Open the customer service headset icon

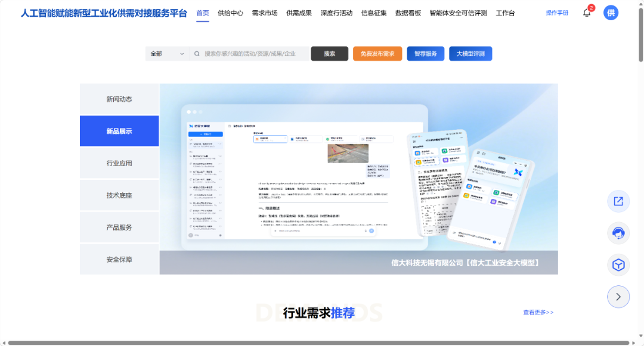point(618,233)
